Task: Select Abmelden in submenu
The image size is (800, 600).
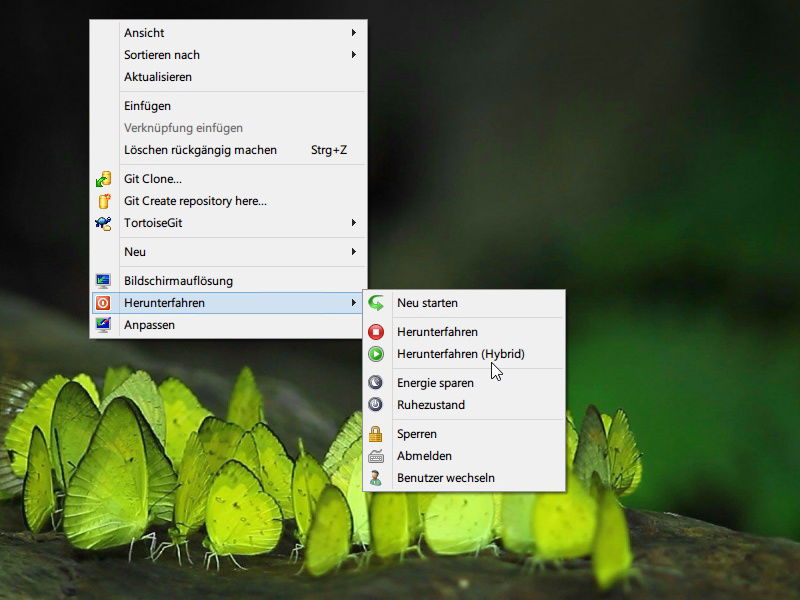Action: [x=464, y=456]
